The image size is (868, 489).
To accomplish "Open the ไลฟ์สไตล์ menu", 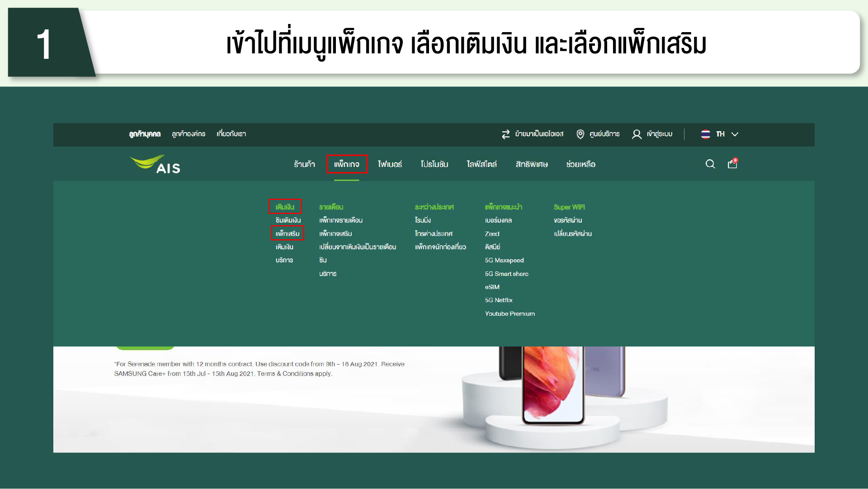I will point(481,164).
